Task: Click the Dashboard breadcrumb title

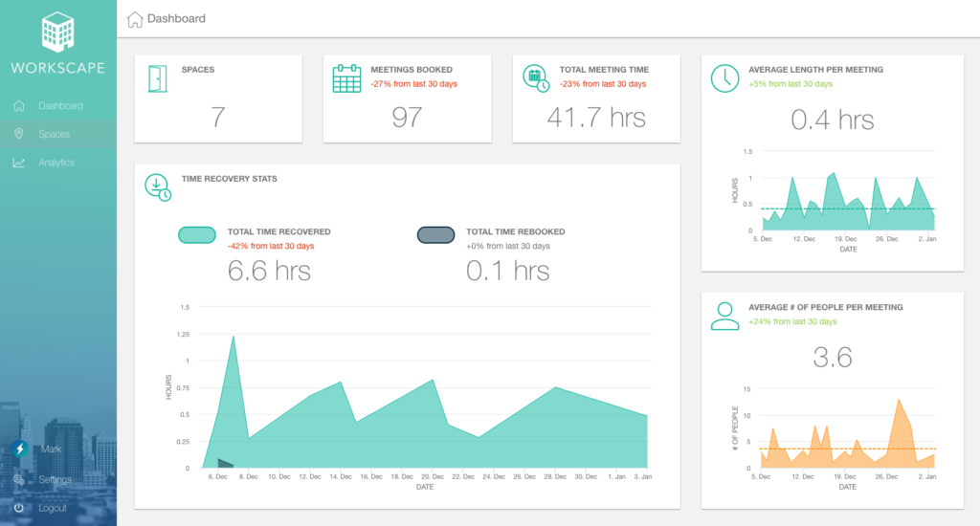Action: pos(176,19)
